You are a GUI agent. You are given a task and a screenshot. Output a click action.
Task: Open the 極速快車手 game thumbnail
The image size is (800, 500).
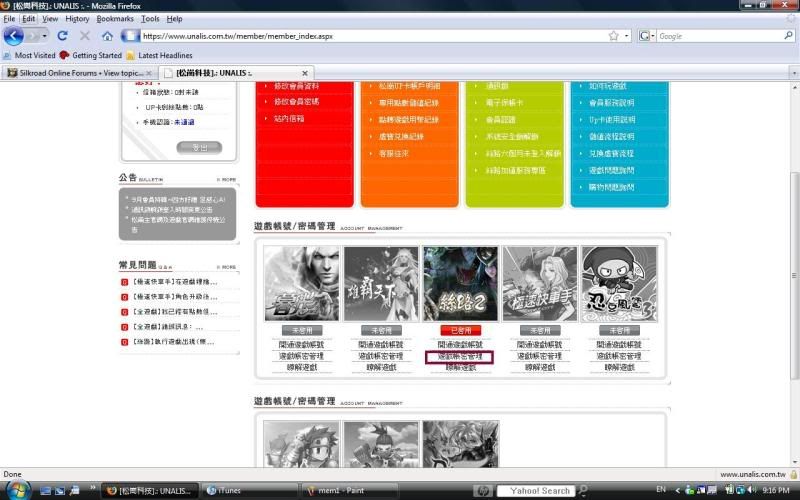(x=540, y=284)
